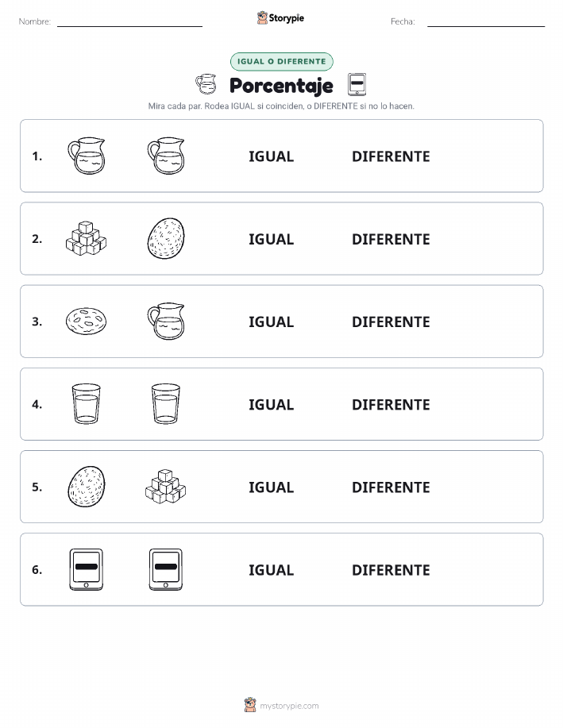Click the first tablet icon in row 6

pyautogui.click(x=87, y=569)
